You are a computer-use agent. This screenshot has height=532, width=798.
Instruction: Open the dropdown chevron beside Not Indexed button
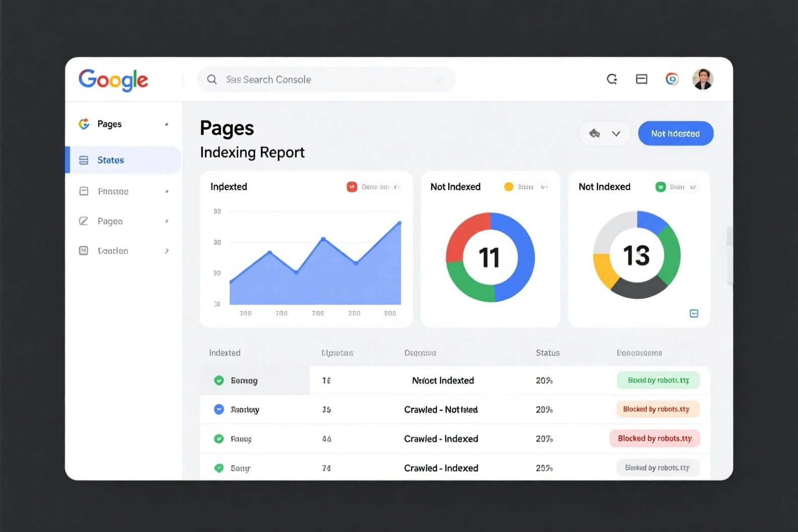[x=616, y=134]
